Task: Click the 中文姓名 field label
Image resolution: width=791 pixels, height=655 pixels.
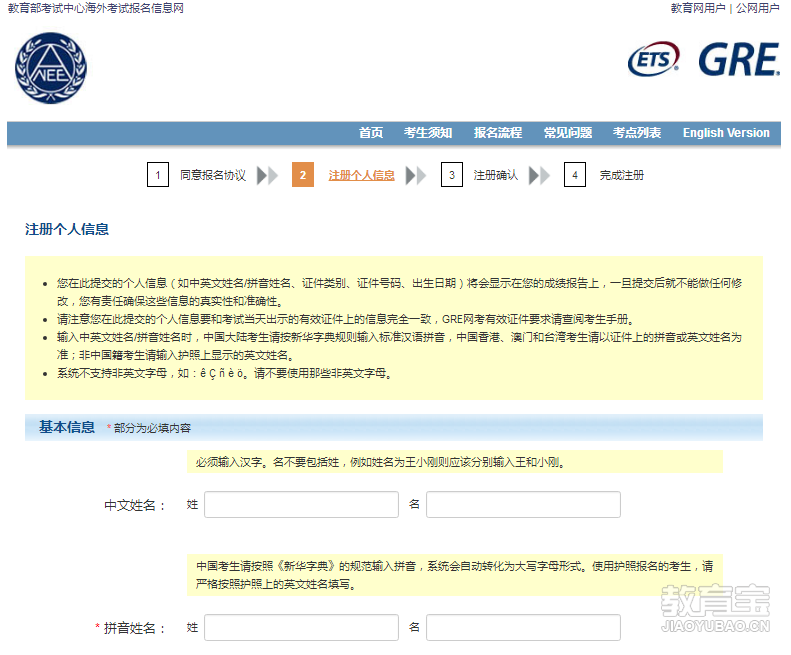Action: (135, 505)
